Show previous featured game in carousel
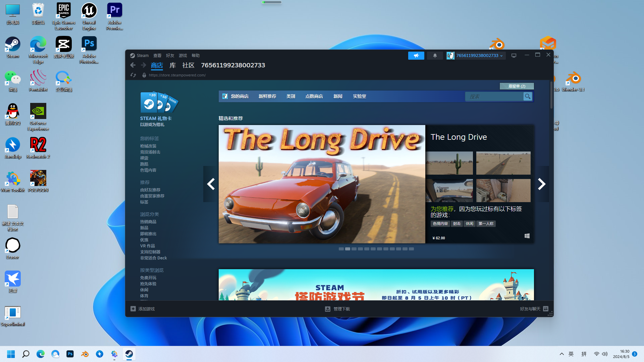 pos(211,184)
